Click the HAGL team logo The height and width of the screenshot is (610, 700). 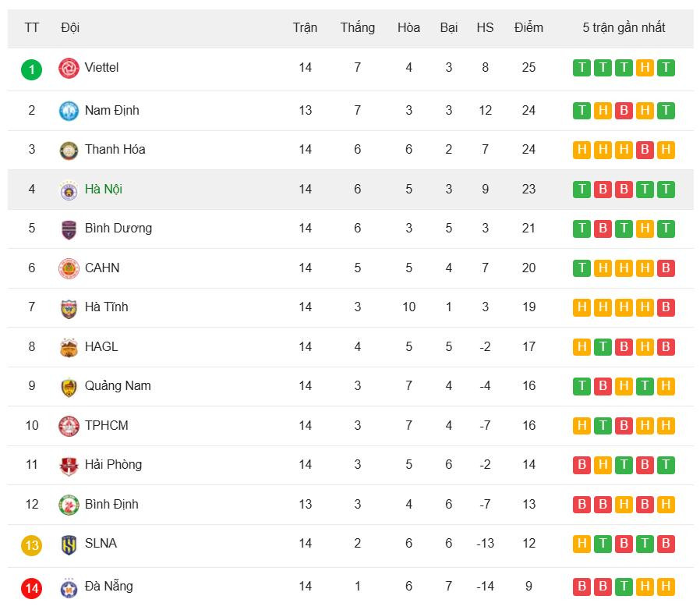tap(69, 347)
